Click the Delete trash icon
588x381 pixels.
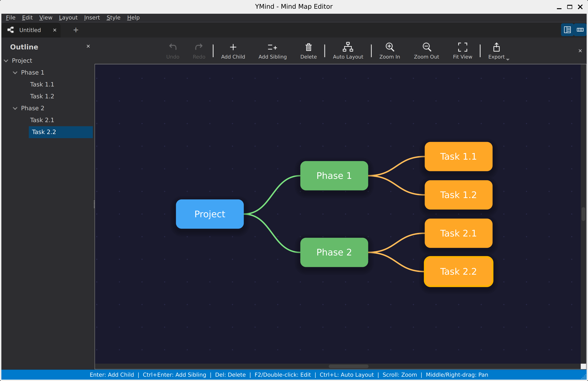(308, 47)
